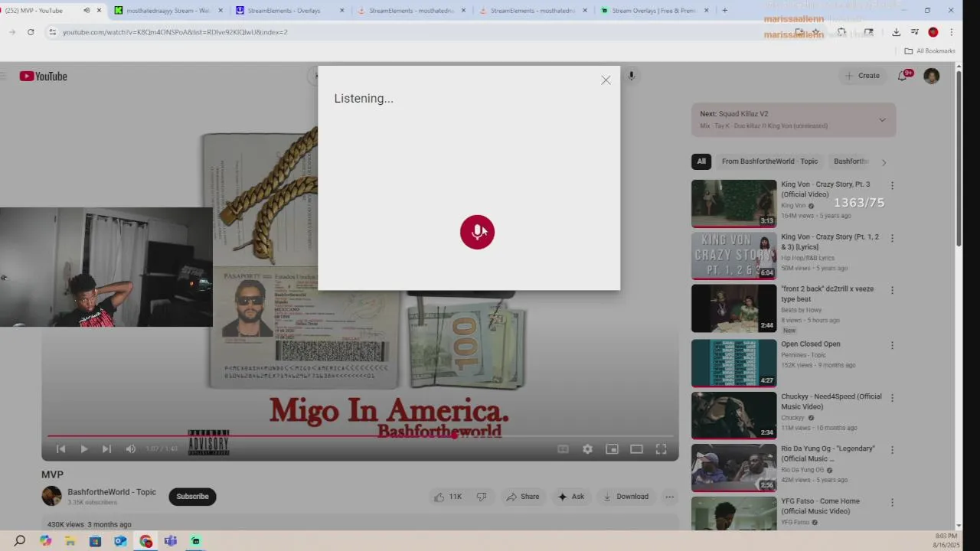This screenshot has height=551, width=980.
Task: Close the Listening voice search dialog
Action: 606,80
